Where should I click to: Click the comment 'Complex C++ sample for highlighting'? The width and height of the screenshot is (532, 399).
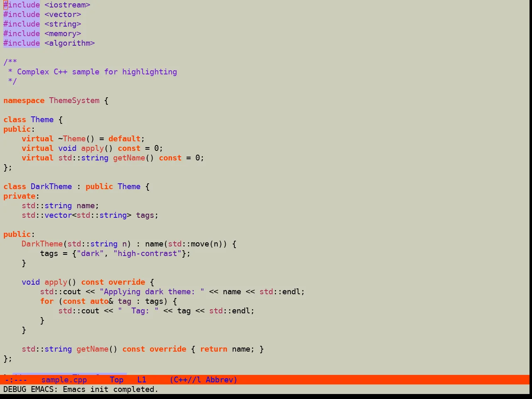[97, 72]
